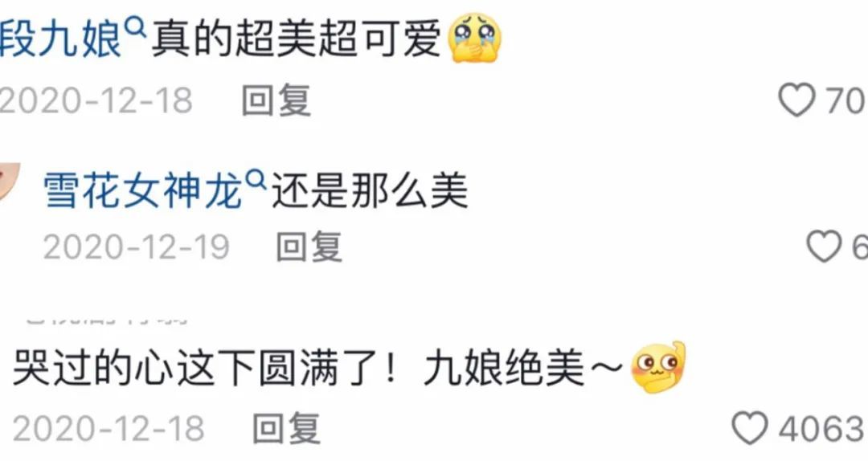Like the comment from 段九娘 with the heart
The image size is (868, 461).
tap(796, 100)
